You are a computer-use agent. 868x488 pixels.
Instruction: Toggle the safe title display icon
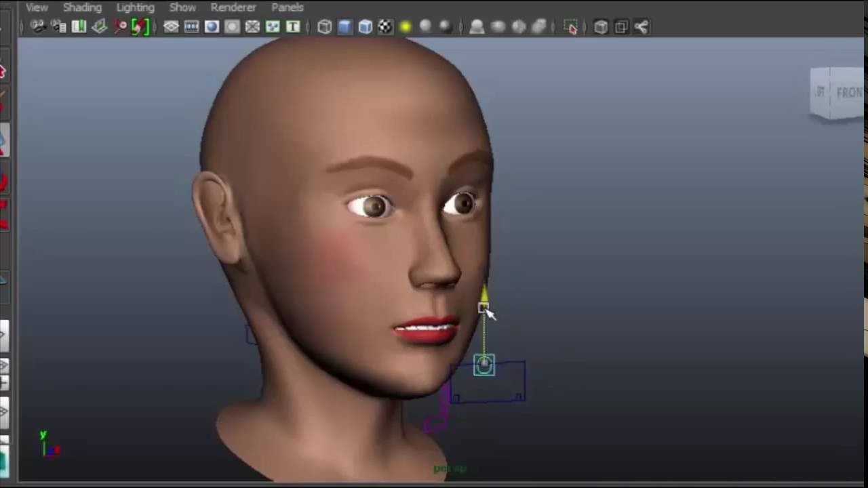point(293,26)
